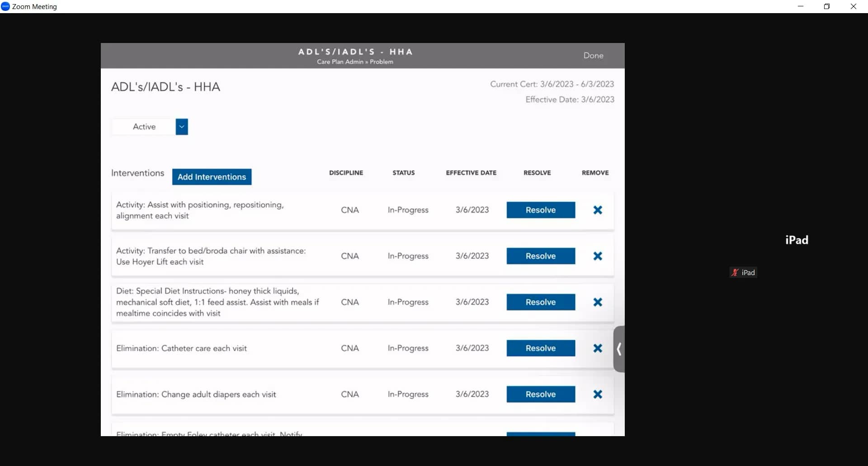The image size is (868, 466).
Task: Remove the catheter care intervention
Action: click(x=597, y=348)
